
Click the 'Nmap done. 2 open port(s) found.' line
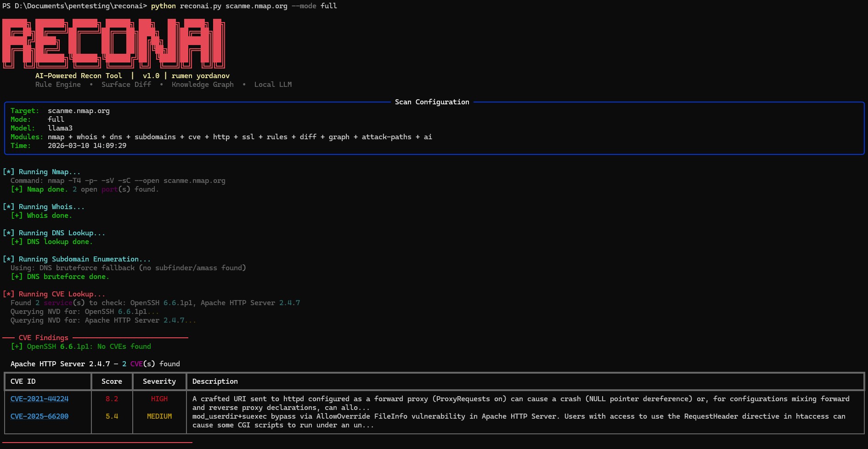85,189
